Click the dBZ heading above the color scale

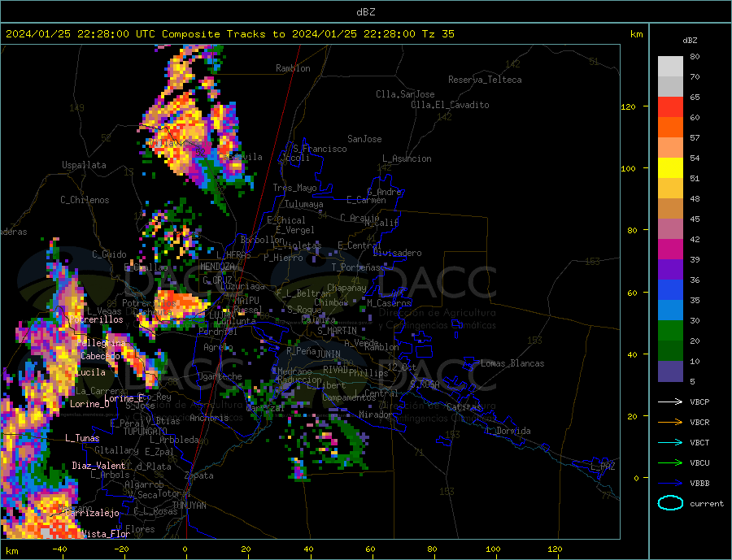pos(690,41)
